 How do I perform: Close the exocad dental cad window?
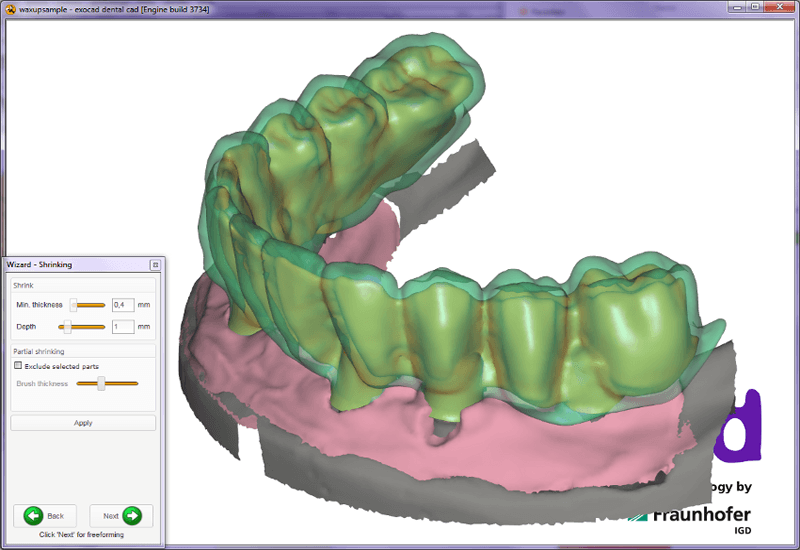click(779, 7)
